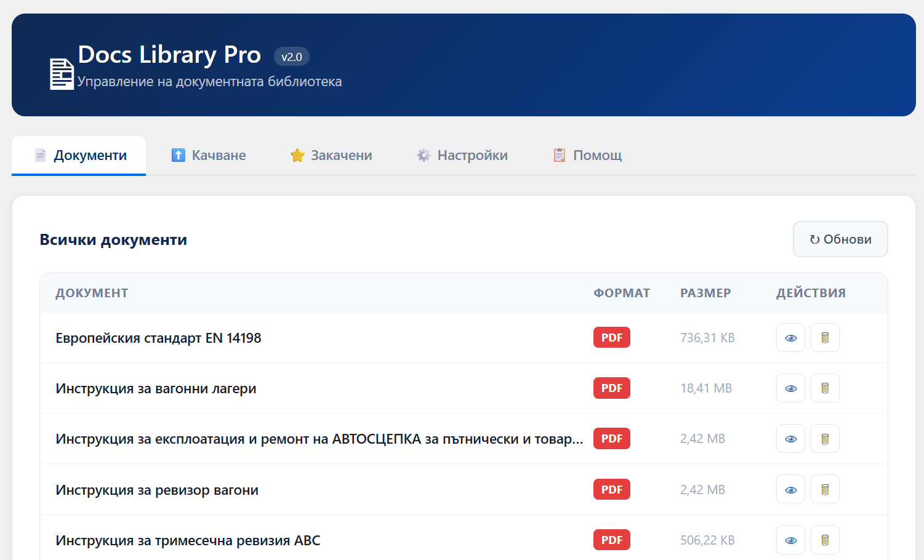
Task: Click the PDF badge for EN 14198
Action: pos(612,337)
